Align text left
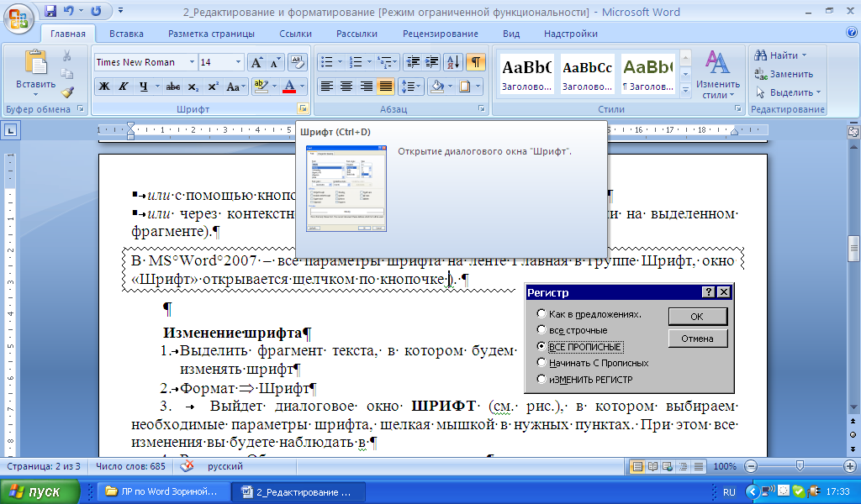861x504 pixels. (x=327, y=87)
